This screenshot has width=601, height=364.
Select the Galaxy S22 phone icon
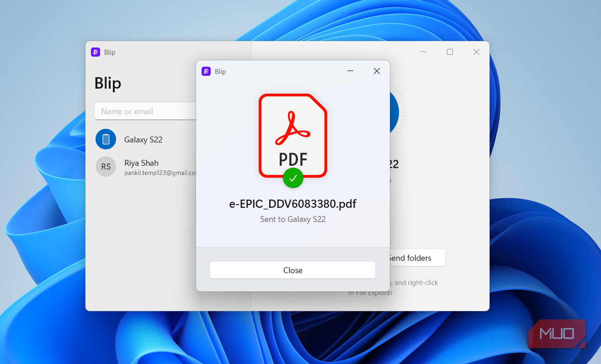pyautogui.click(x=106, y=139)
